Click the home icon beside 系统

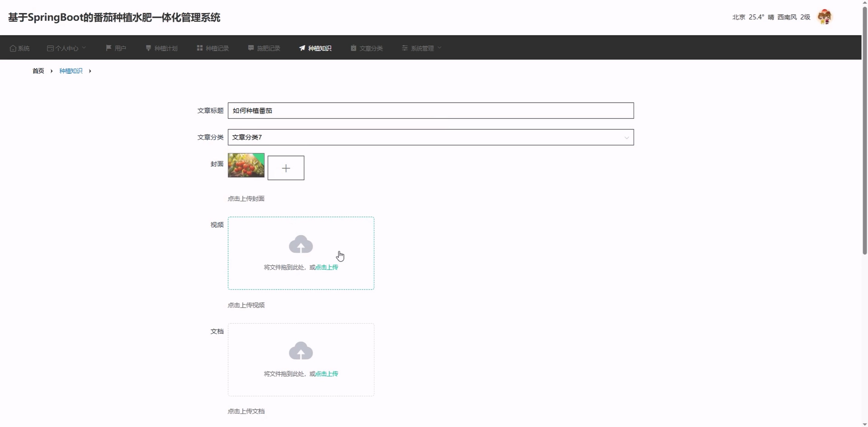click(13, 48)
